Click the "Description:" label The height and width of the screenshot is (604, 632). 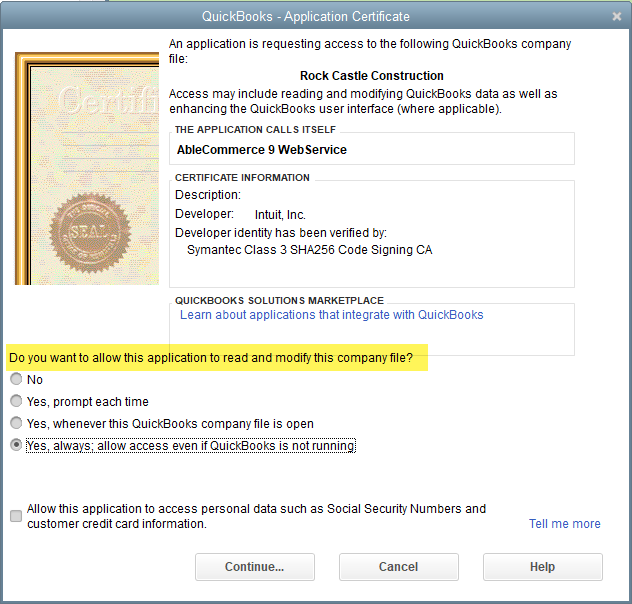208,195
